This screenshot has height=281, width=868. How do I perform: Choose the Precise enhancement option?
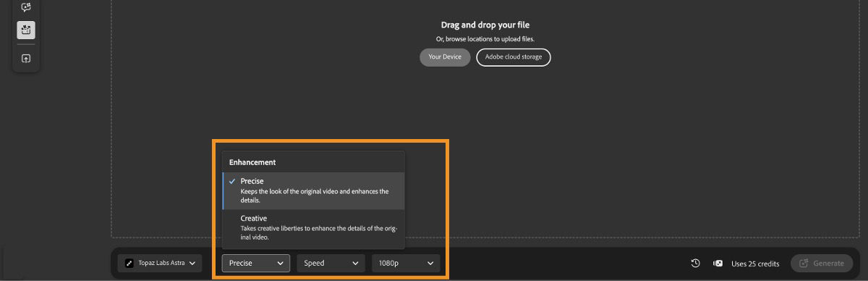pos(313,190)
